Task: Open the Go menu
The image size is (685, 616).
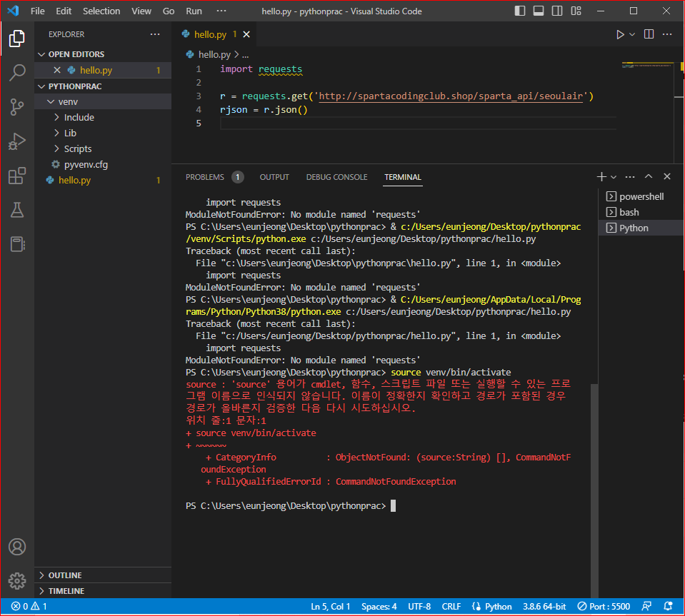Action: click(x=169, y=11)
